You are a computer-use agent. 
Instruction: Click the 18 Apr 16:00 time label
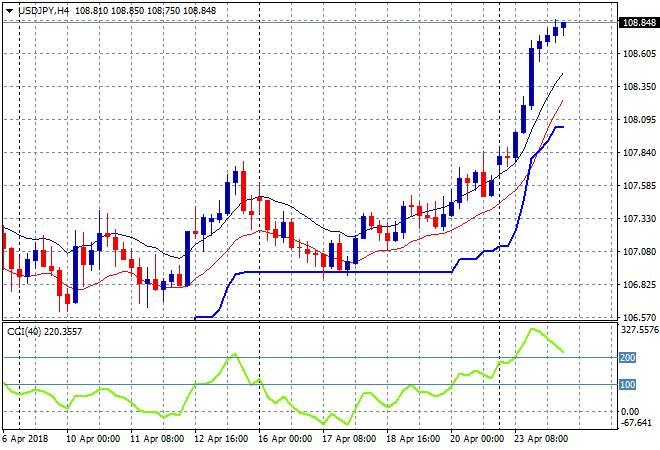click(413, 439)
